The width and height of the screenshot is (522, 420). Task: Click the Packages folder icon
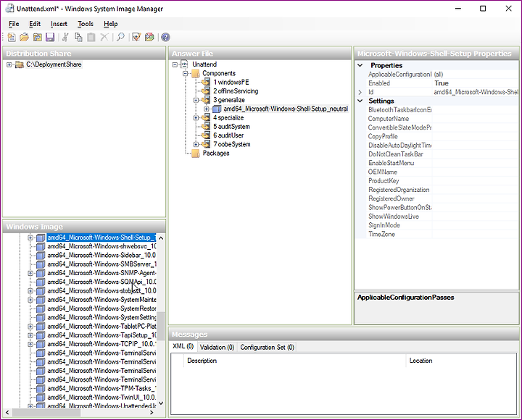(196, 154)
